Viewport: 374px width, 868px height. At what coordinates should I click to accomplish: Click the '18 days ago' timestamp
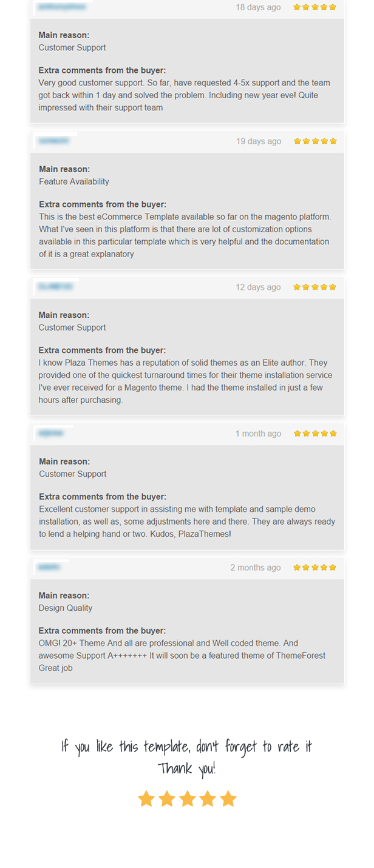click(258, 7)
